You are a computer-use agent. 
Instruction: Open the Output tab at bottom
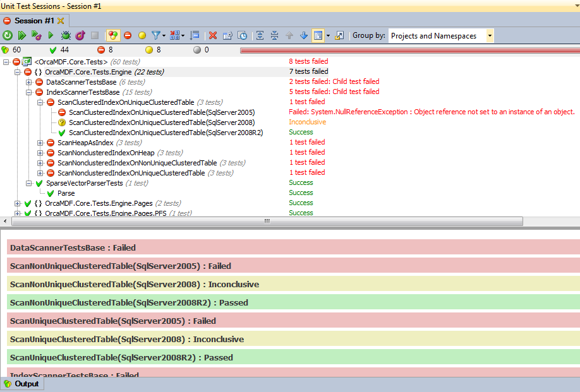(22, 384)
